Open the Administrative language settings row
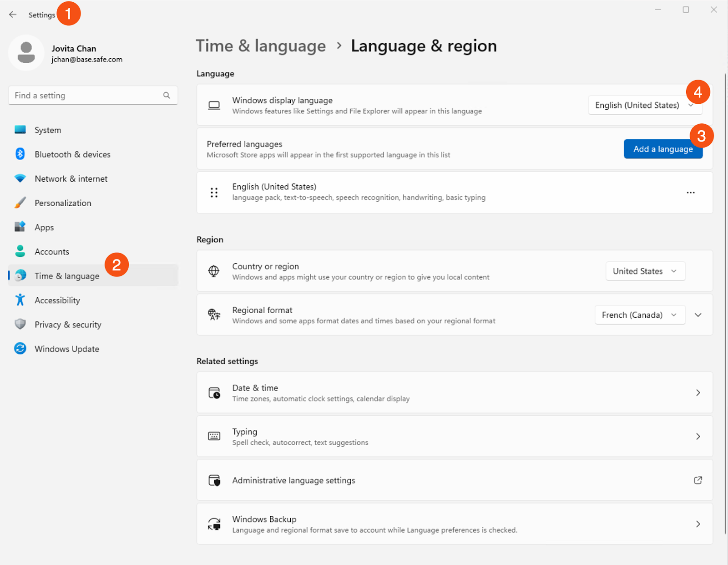Image resolution: width=728 pixels, height=565 pixels. pyautogui.click(x=455, y=480)
